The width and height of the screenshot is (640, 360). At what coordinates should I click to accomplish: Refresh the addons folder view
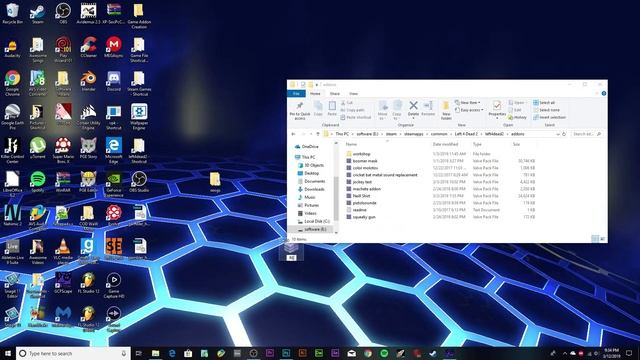tap(564, 134)
